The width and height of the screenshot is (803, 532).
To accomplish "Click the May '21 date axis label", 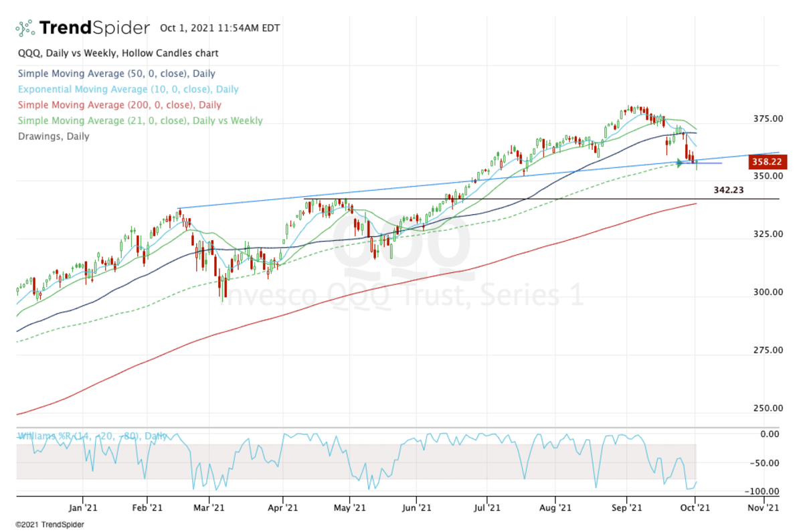I will tap(350, 508).
